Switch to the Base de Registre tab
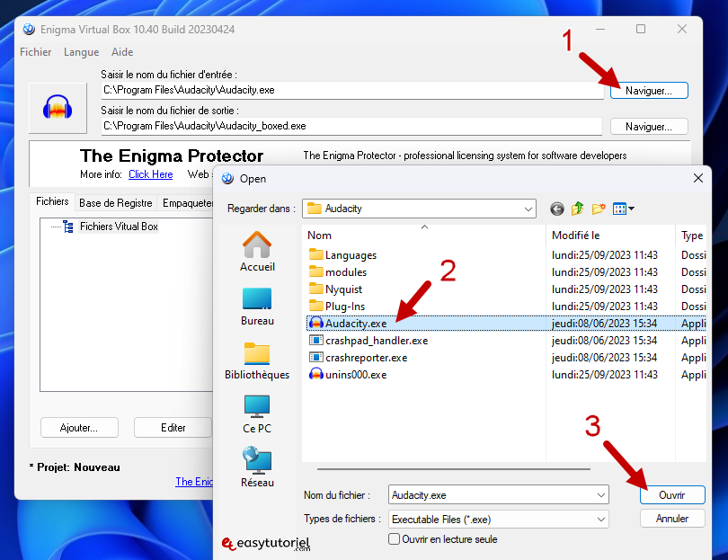Image resolution: width=728 pixels, height=560 pixels. coord(116,203)
